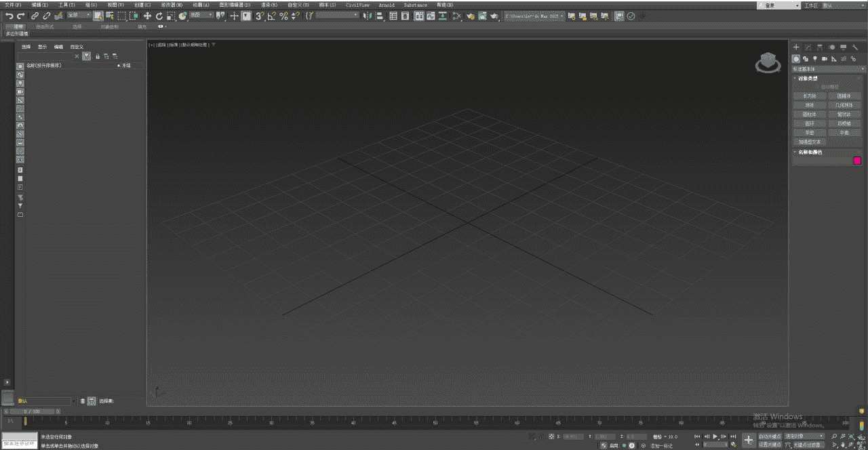The image size is (868, 450).
Task: Click Play Animation button
Action: (x=715, y=436)
